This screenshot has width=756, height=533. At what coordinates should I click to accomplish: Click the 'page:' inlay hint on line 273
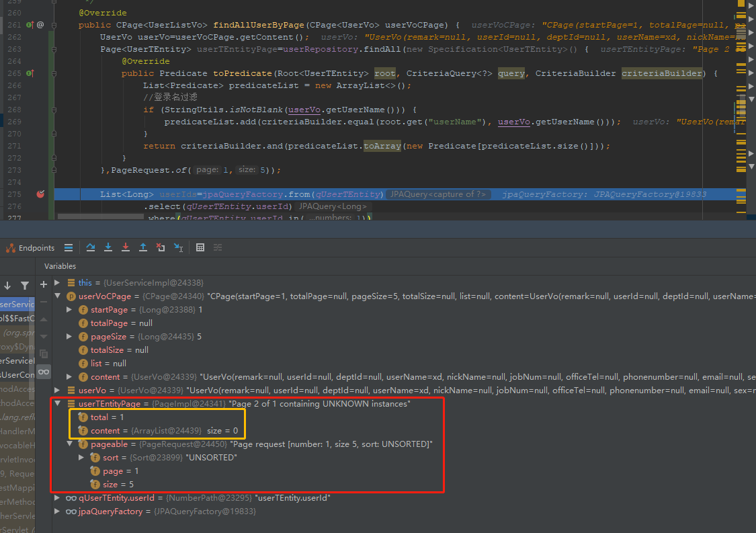pyautogui.click(x=208, y=170)
